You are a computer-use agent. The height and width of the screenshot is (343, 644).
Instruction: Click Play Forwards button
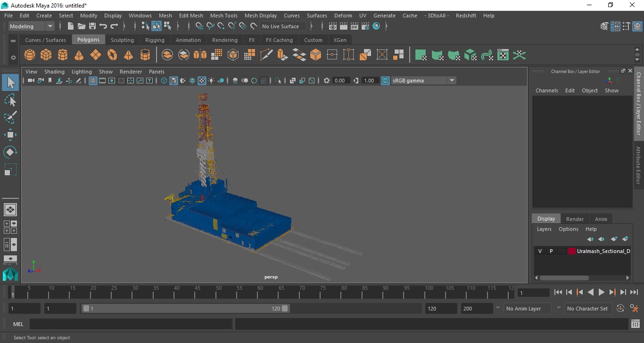click(x=601, y=292)
